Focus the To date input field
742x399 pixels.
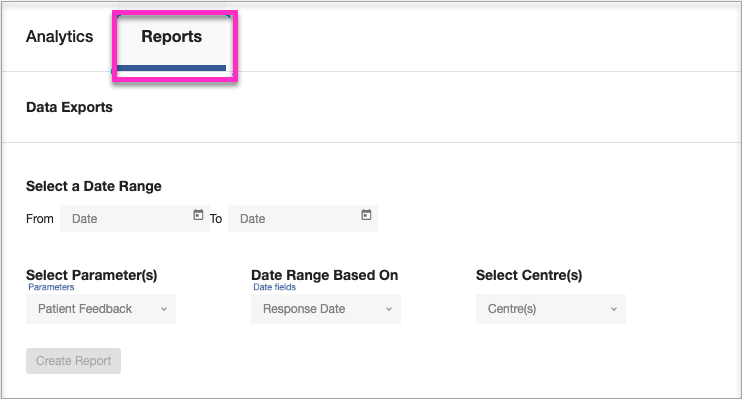(303, 219)
